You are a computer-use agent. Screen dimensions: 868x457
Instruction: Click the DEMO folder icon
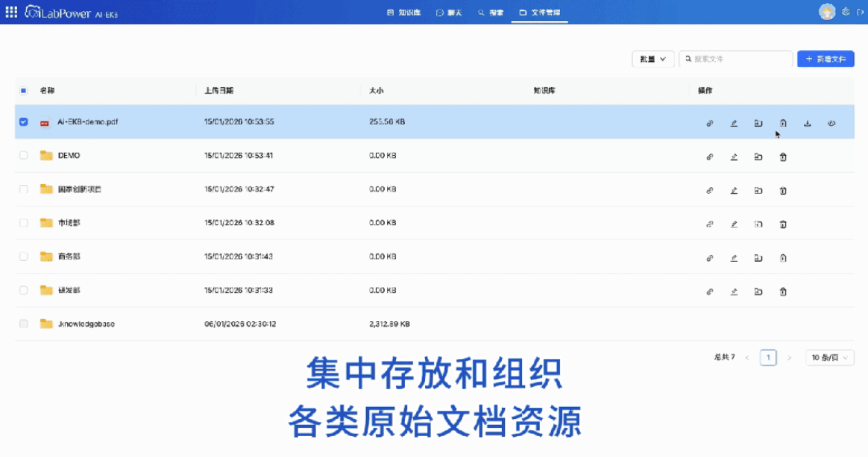coord(46,156)
